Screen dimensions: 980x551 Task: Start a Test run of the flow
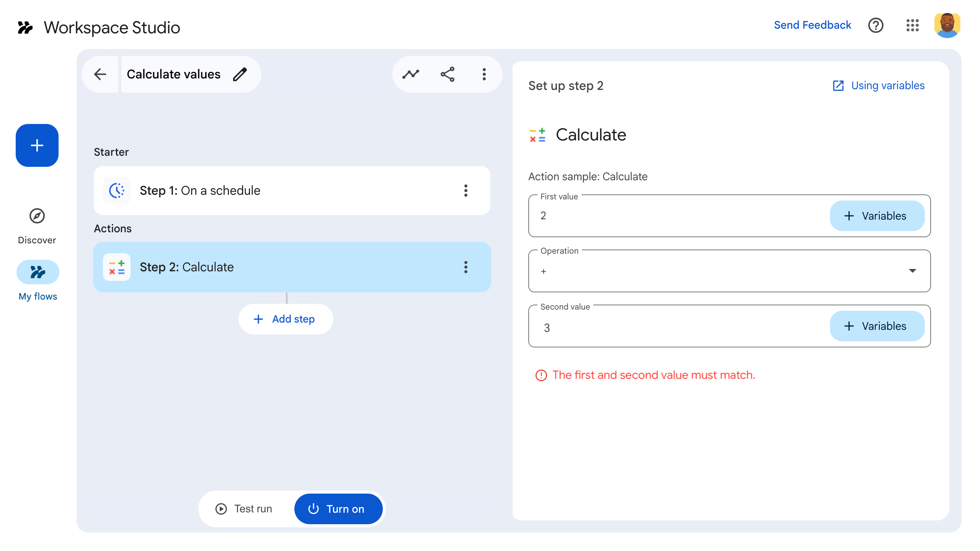(244, 509)
